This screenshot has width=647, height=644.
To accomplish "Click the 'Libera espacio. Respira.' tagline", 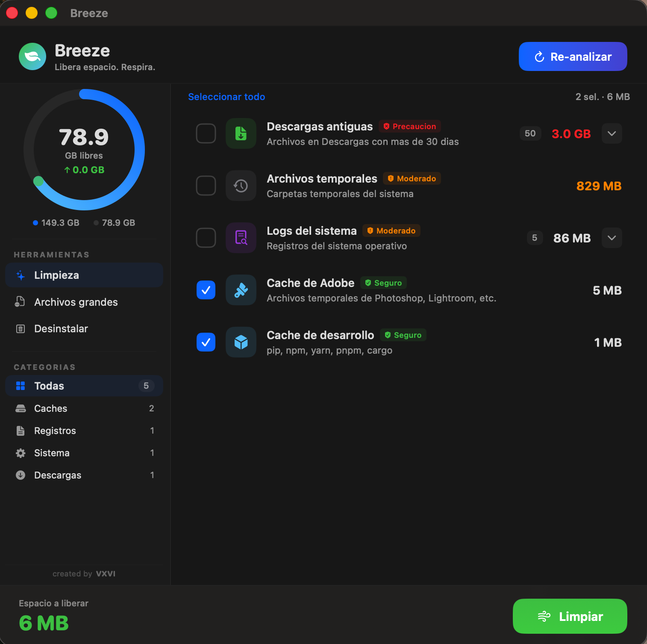I will point(105,67).
